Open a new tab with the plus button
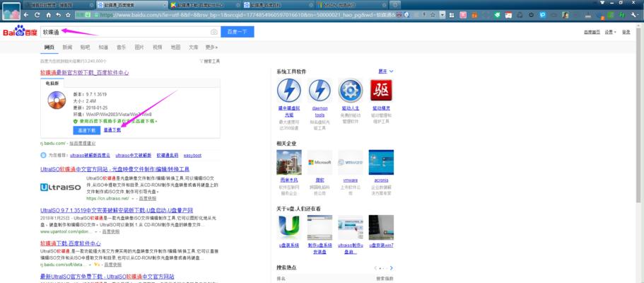Screen dimensions: 644x283 click(395, 5)
